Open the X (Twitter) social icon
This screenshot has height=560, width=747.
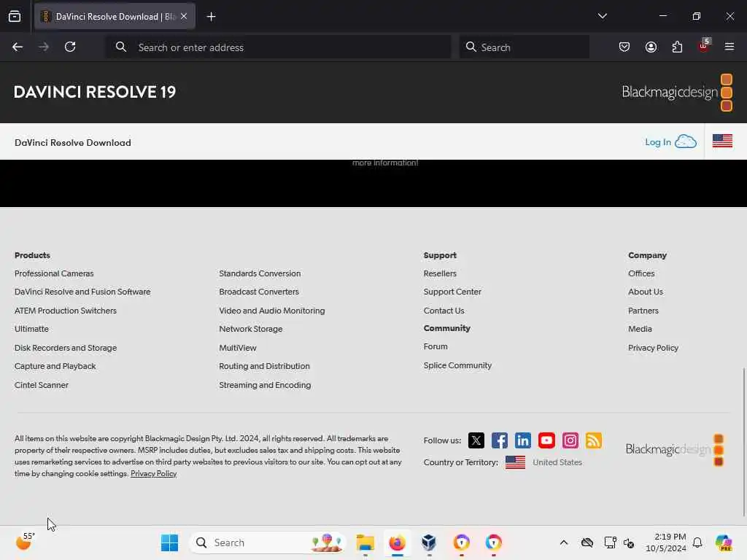click(476, 440)
